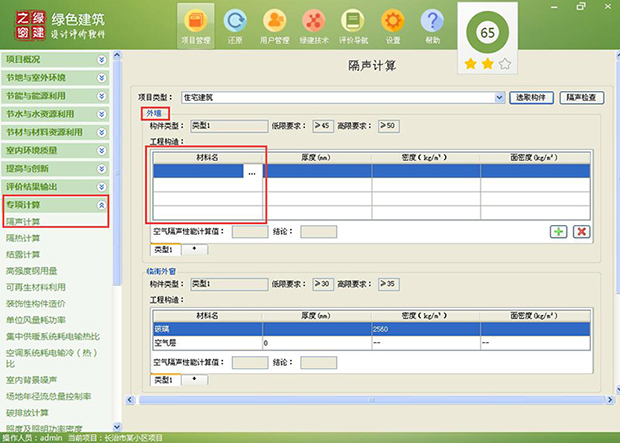Click 构件类型 field in 外墙 section
The width and height of the screenshot is (620, 443).
click(x=229, y=126)
